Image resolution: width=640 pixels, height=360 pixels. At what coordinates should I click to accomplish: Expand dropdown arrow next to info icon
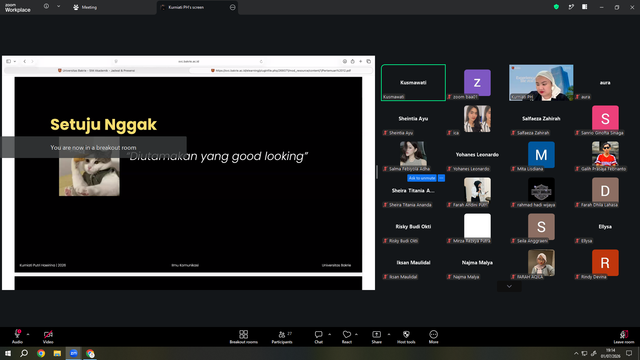[x=58, y=6]
